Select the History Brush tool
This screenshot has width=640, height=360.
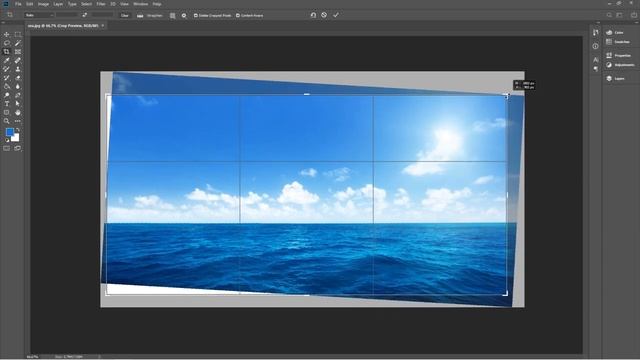[7, 78]
